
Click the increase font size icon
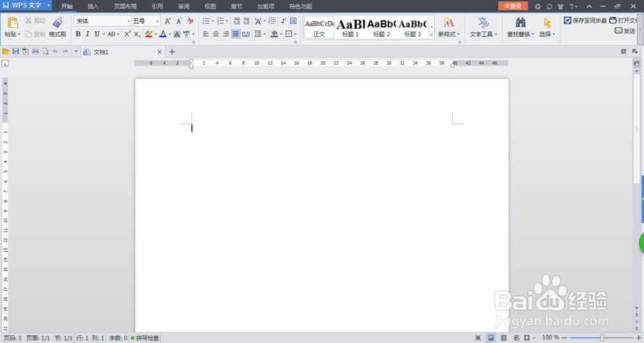167,21
